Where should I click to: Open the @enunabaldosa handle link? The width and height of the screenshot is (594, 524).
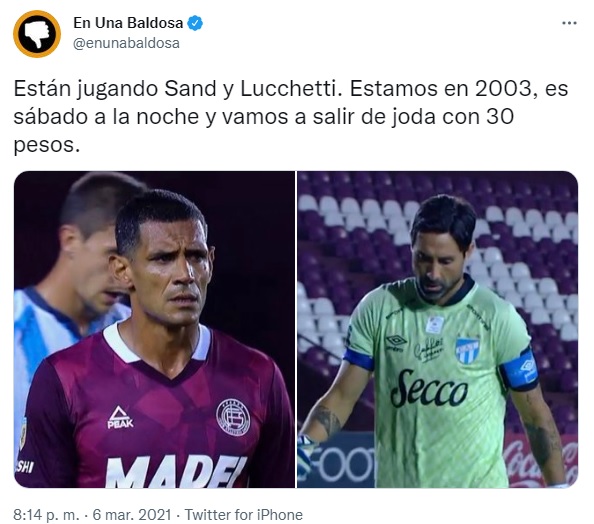click(126, 43)
